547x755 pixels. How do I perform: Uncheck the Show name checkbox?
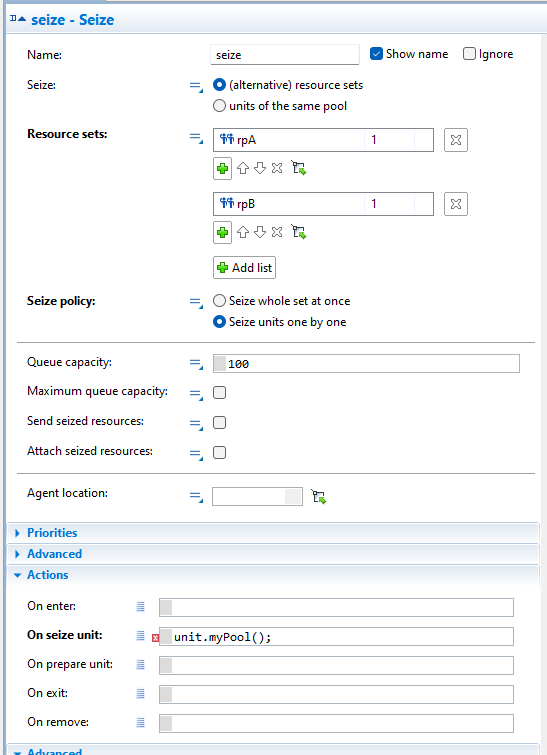[x=376, y=54]
